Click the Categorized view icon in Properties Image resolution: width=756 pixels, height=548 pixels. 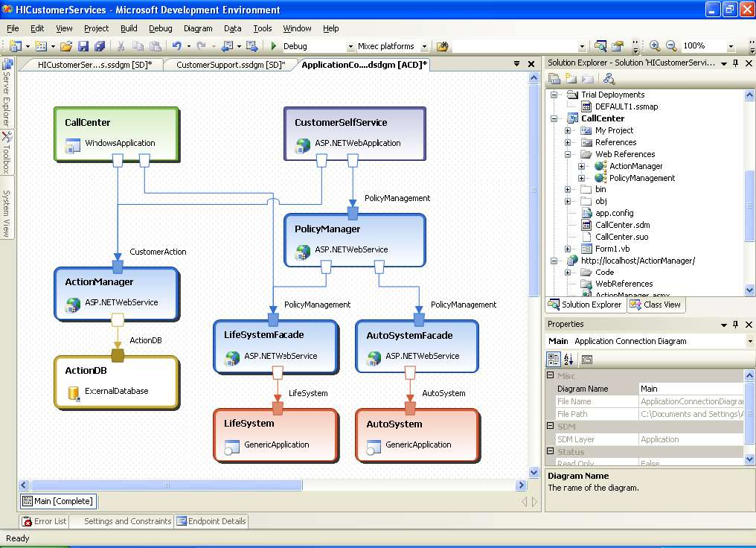point(554,359)
